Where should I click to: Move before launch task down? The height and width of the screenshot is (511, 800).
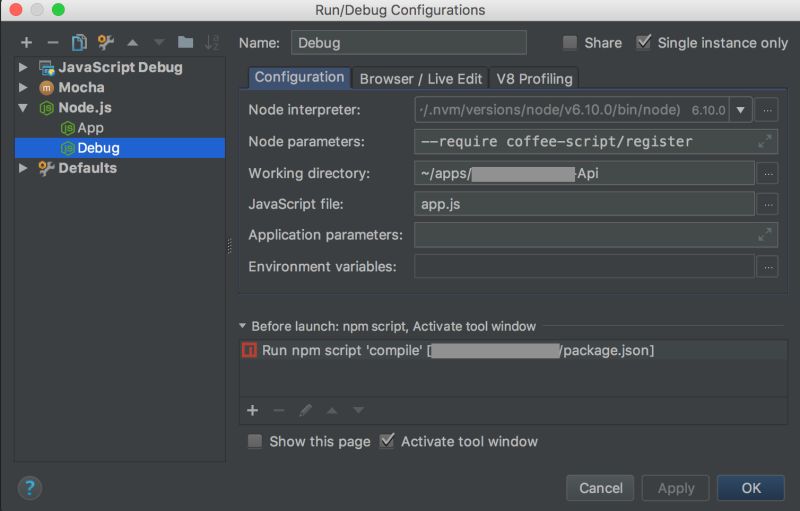[x=359, y=411]
